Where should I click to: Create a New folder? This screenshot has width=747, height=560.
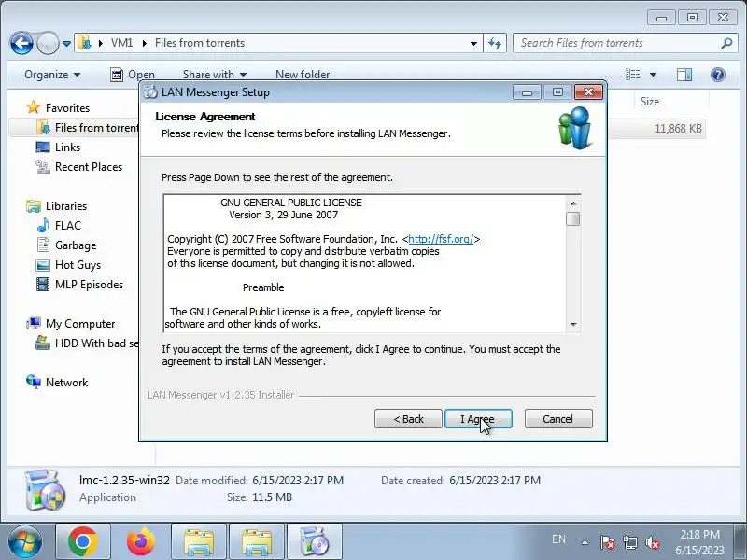tap(303, 75)
